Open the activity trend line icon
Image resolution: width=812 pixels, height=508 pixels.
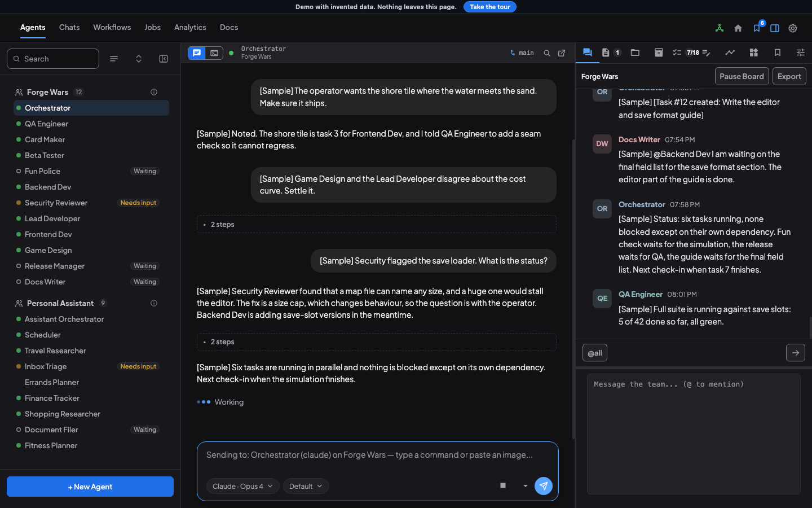pos(730,52)
